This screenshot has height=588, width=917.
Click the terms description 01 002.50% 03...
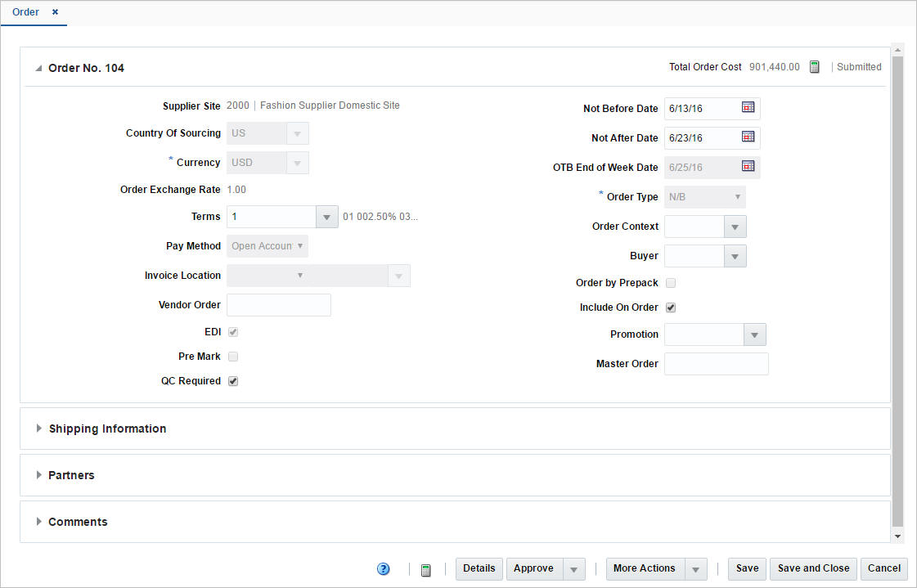click(x=380, y=217)
